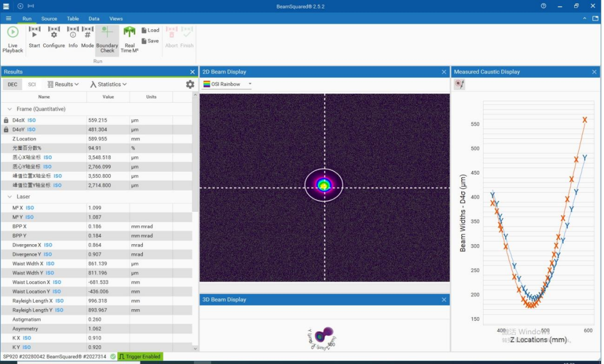The image size is (604, 364).
Task: Click the run Info icon
Action: coord(73,37)
